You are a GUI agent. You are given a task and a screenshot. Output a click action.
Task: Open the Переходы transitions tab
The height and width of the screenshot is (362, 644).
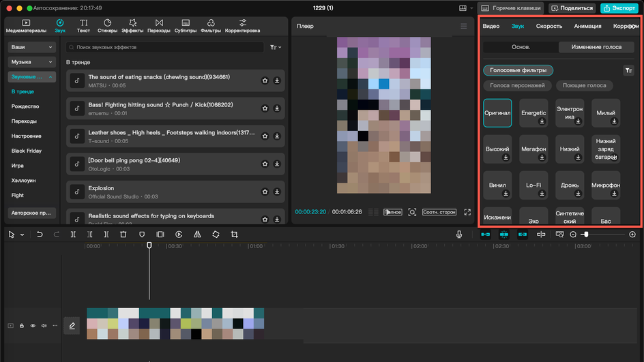click(x=158, y=26)
